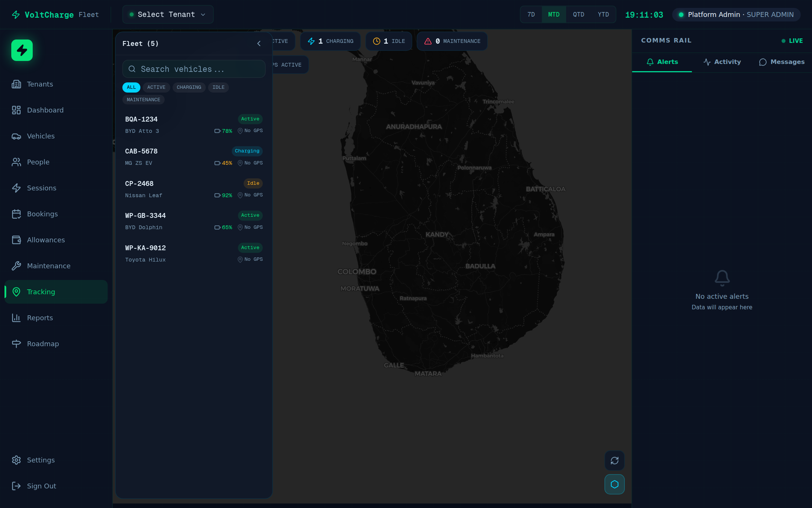Click the Maintenance wrench icon
Screen dimensions: 812x508
click(x=16, y=266)
